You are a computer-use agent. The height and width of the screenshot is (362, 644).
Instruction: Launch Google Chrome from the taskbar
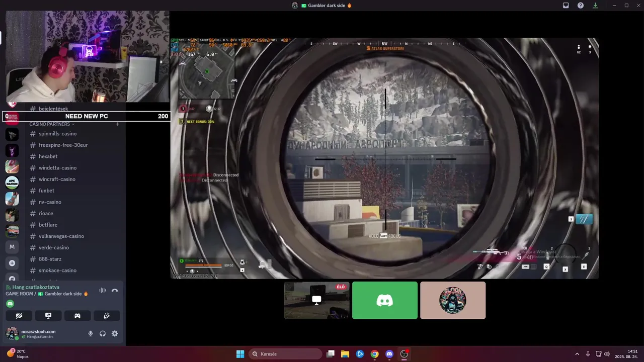click(374, 354)
